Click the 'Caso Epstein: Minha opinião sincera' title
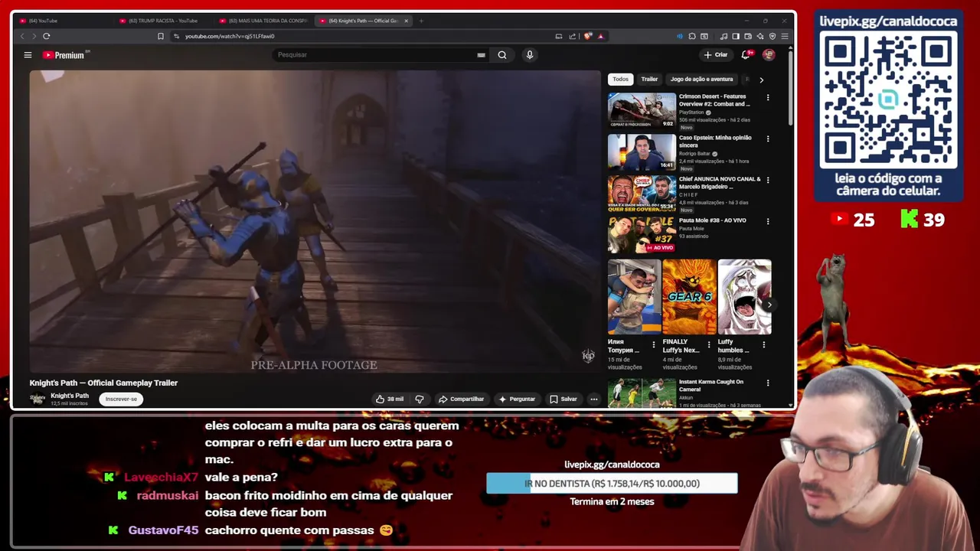The width and height of the screenshot is (980, 551). (x=715, y=142)
